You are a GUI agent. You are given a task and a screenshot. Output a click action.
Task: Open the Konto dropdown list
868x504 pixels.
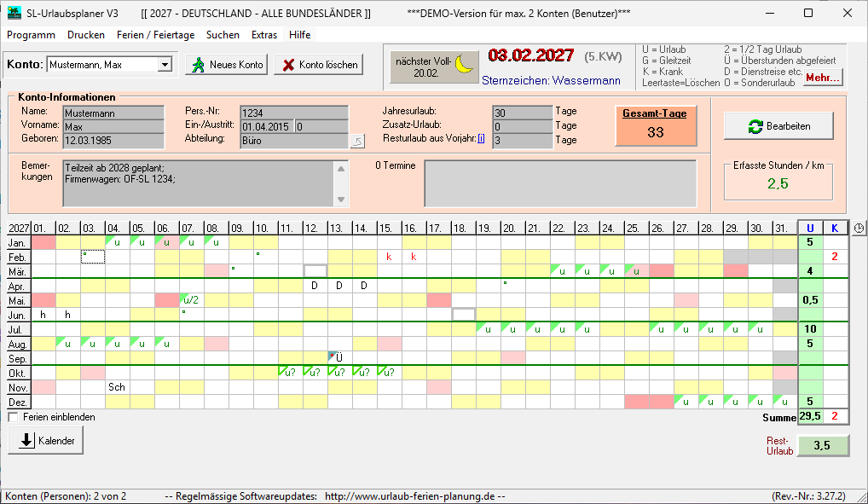165,65
